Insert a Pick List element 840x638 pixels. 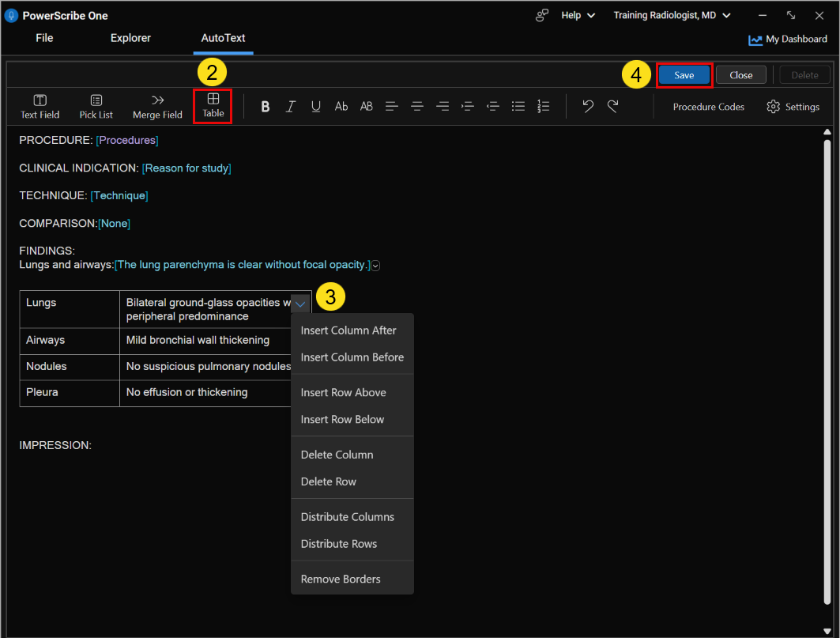[96, 107]
